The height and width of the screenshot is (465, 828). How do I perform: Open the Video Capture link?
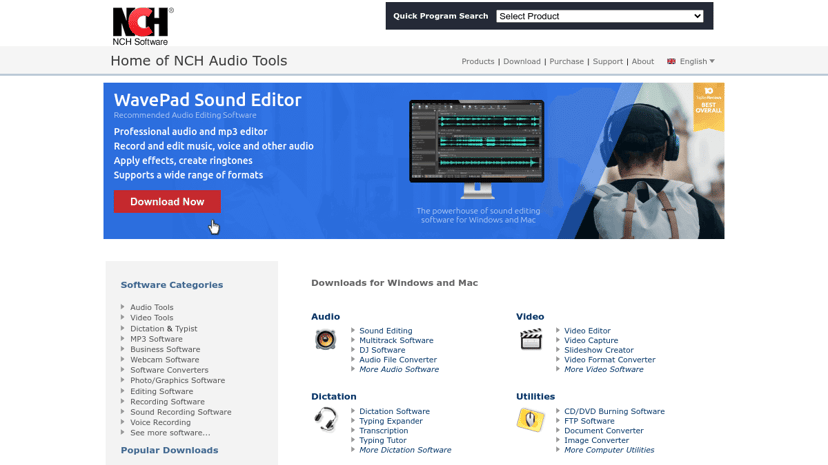[x=591, y=340]
